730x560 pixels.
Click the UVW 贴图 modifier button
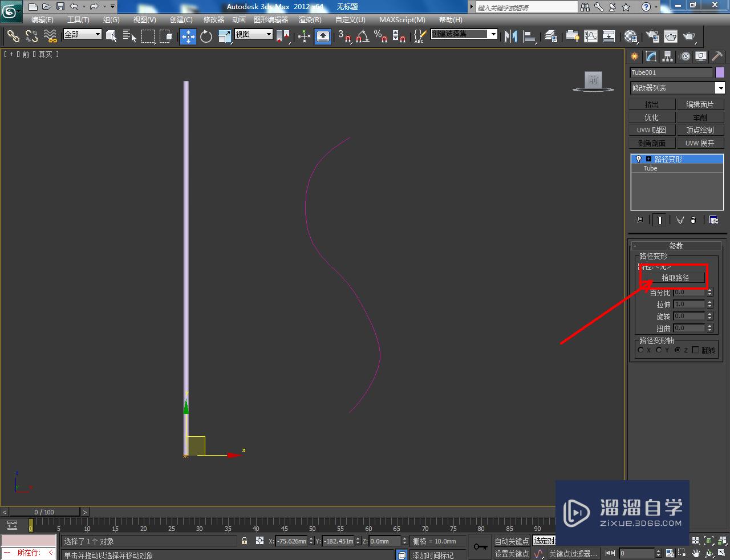tap(652, 130)
